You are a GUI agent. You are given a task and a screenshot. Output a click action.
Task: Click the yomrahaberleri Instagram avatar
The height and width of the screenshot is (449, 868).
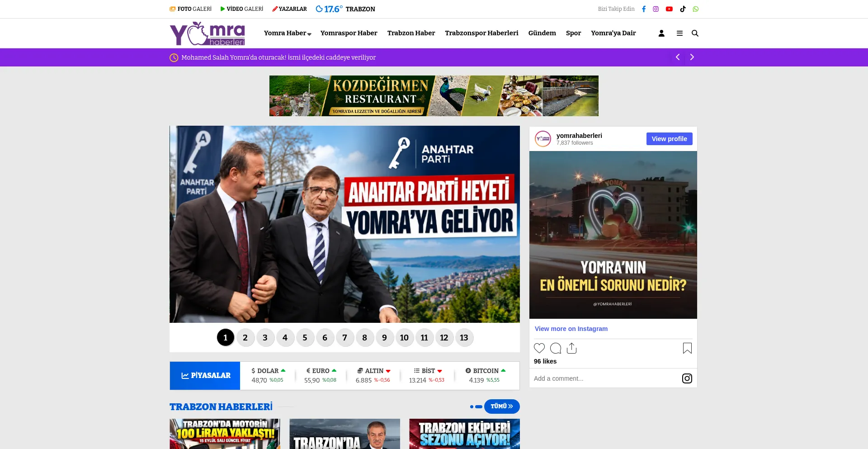[543, 139]
